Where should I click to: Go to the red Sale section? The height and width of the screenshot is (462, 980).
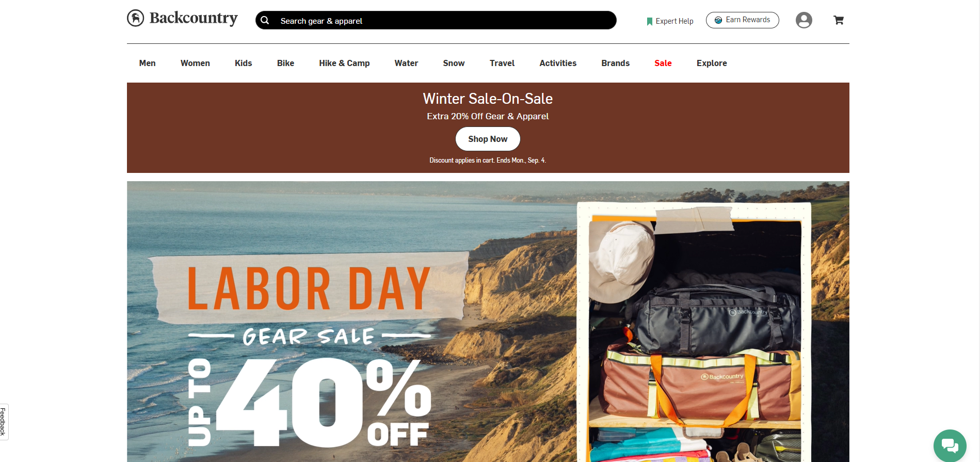click(663, 63)
